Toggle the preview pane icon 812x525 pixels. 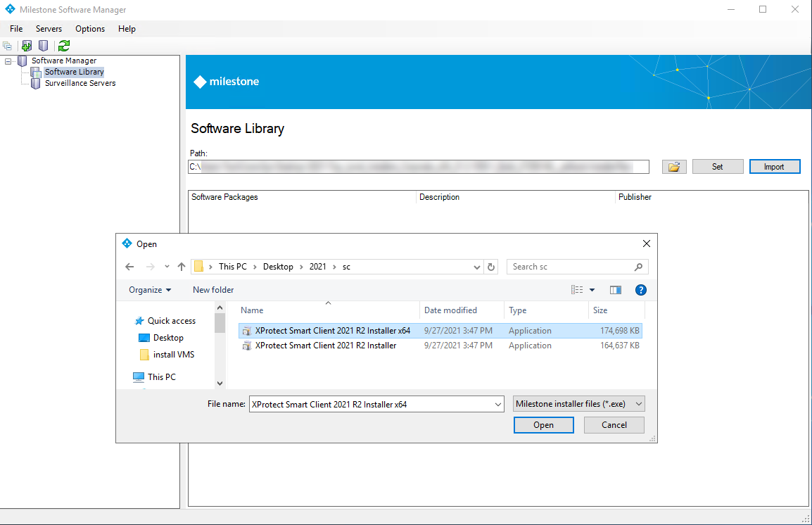[616, 290]
